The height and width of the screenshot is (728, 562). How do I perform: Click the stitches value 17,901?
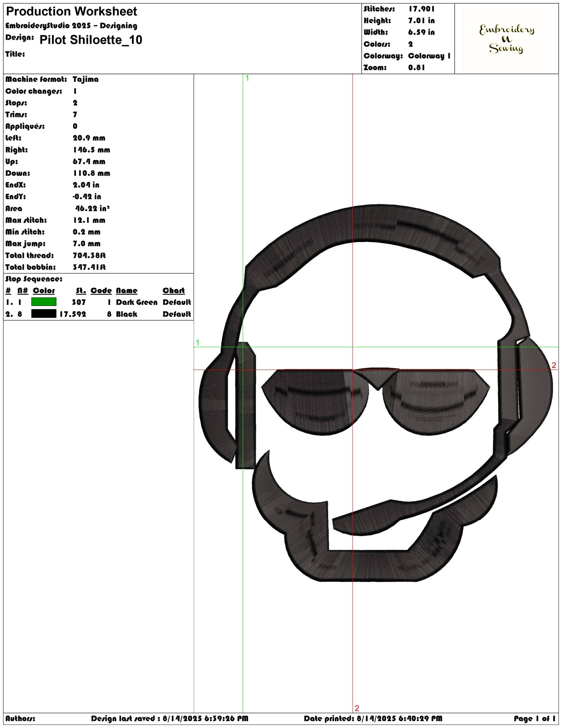(421, 9)
